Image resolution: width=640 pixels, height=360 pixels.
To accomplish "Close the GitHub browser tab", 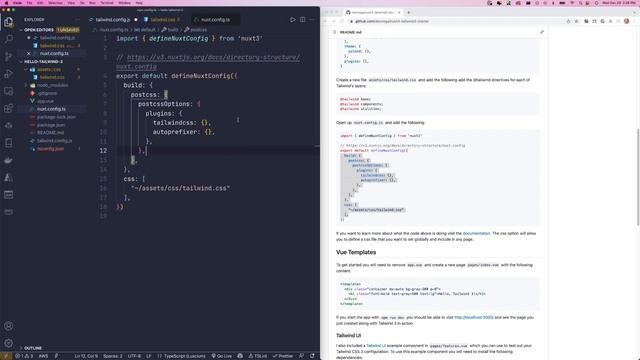I will [399, 12].
